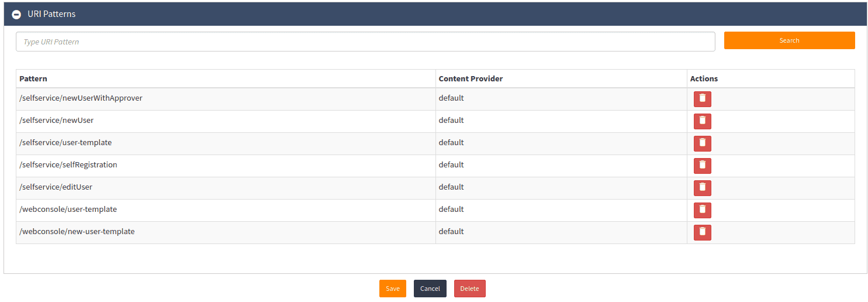Click the Actions column header

(704, 78)
